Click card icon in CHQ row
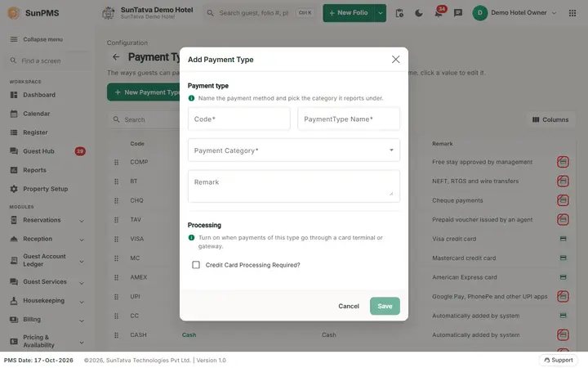The width and height of the screenshot is (588, 368). [563, 200]
